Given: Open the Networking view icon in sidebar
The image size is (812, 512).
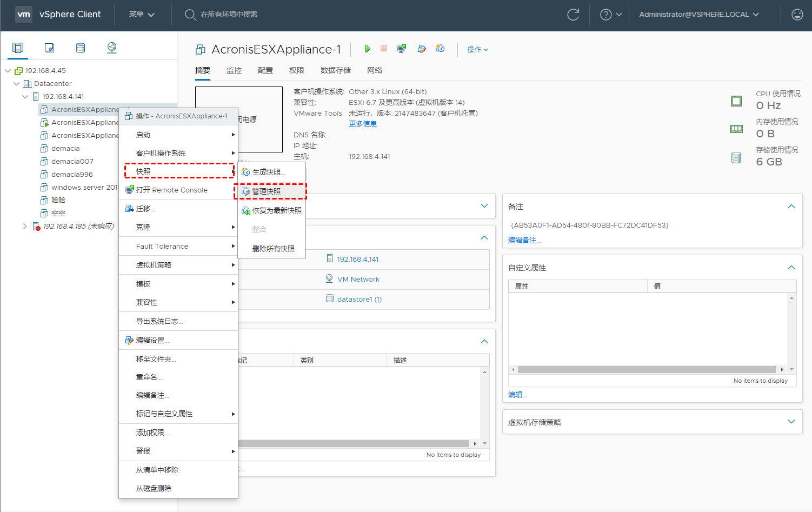Looking at the screenshot, I should click(x=112, y=48).
